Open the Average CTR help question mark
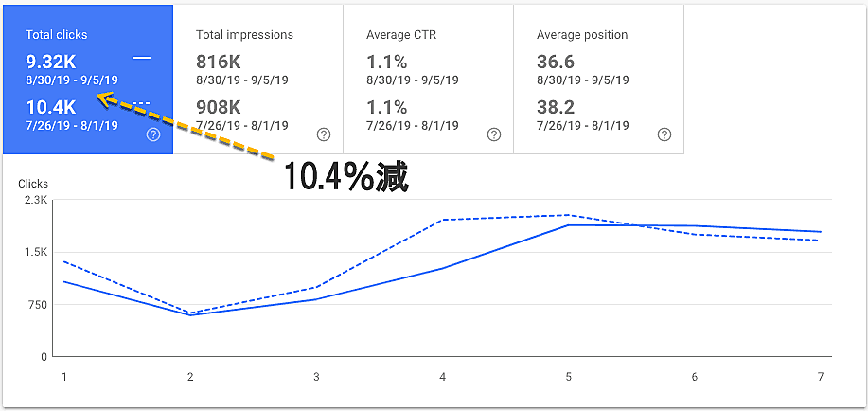Screen dimensions: 868x411 pyautogui.click(x=493, y=134)
